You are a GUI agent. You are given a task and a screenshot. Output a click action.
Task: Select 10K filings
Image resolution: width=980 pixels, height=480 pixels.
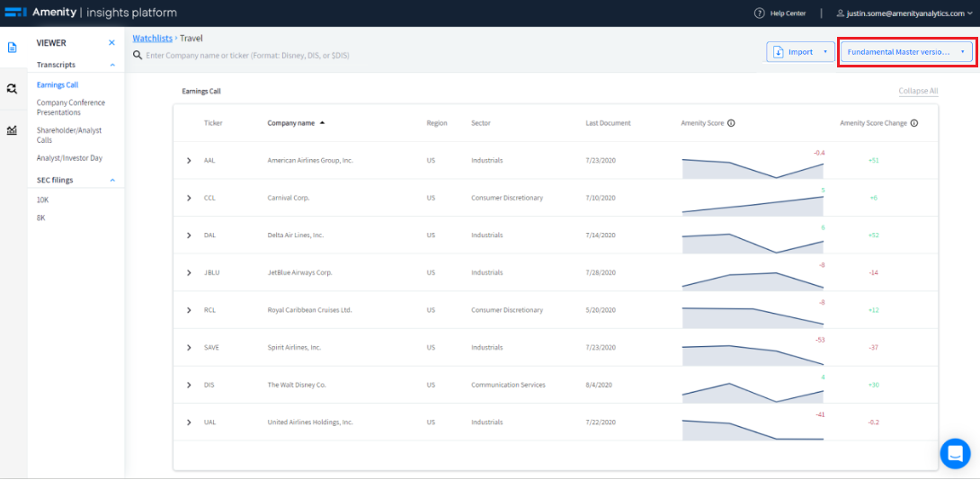pyautogui.click(x=42, y=200)
